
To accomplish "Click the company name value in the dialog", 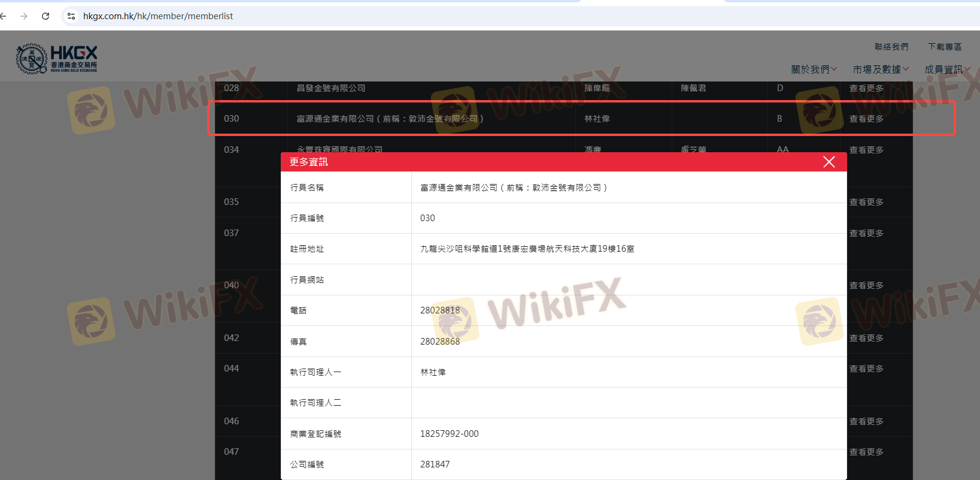I will 514,188.
